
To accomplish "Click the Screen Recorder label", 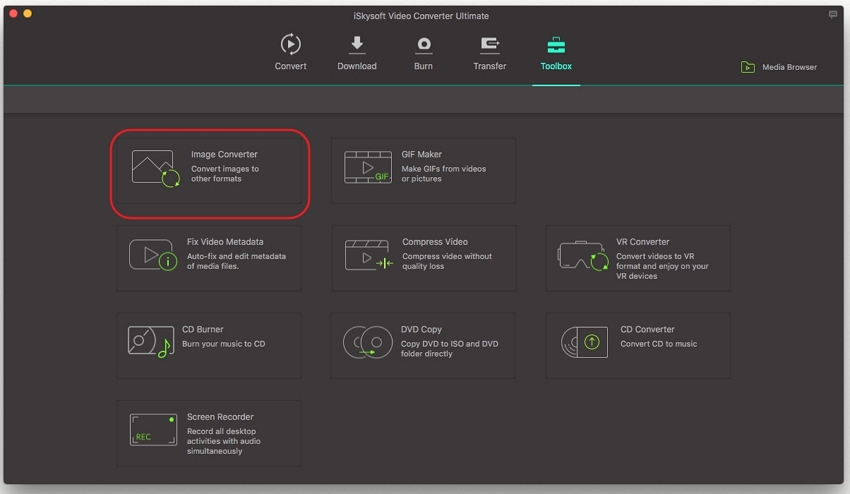I will tap(220, 417).
